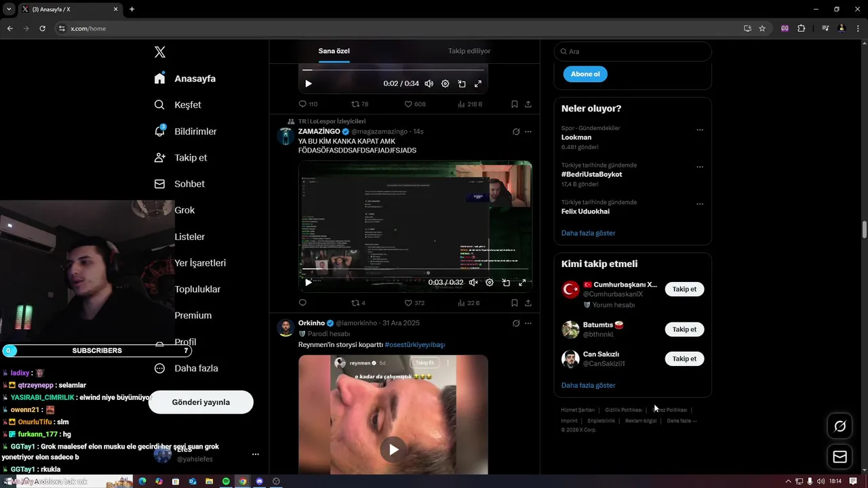Mute the top video's volume
The width and height of the screenshot is (868, 488).
tap(429, 83)
